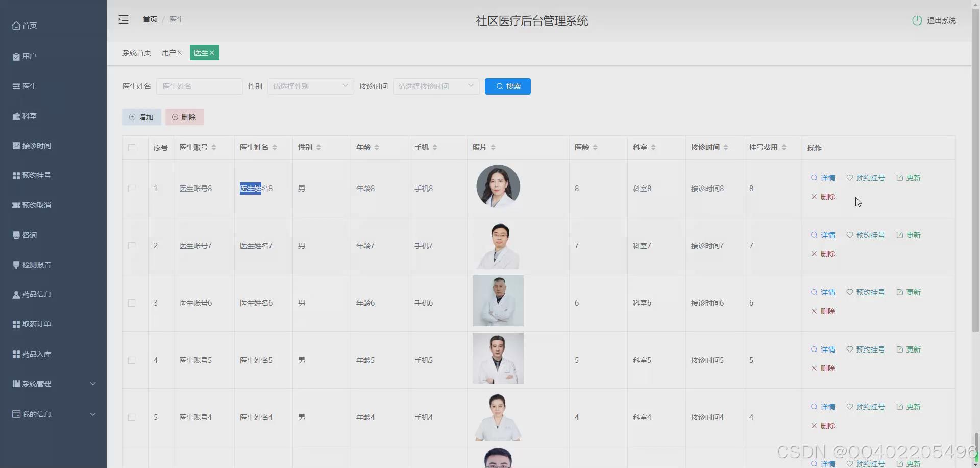Open 首页 in the sidebar
The image size is (980, 468).
click(x=24, y=26)
